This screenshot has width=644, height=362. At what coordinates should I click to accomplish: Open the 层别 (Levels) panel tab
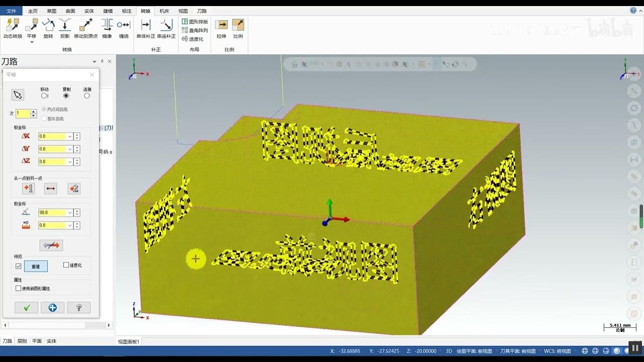(22, 341)
